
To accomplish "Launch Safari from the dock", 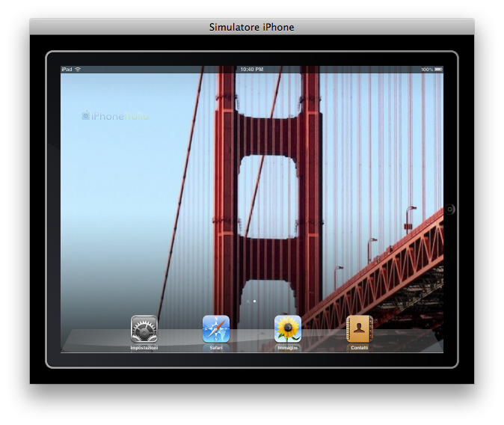I will [216, 329].
